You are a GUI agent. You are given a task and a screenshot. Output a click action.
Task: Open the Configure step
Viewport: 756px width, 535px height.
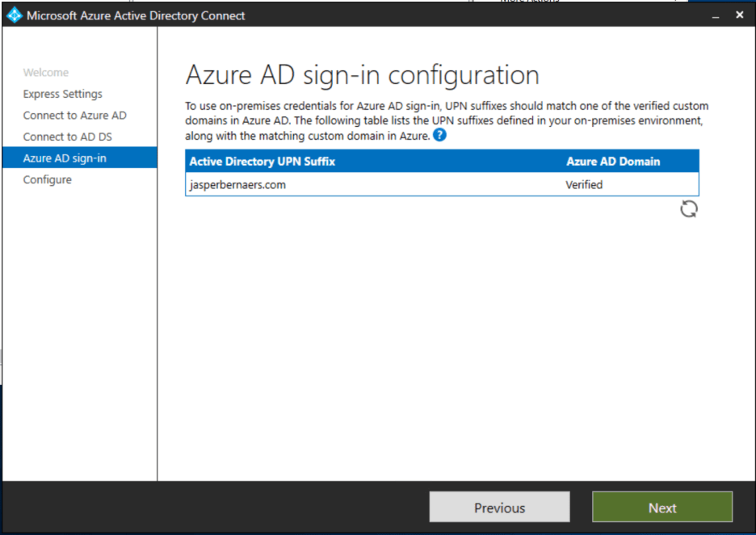pos(47,179)
